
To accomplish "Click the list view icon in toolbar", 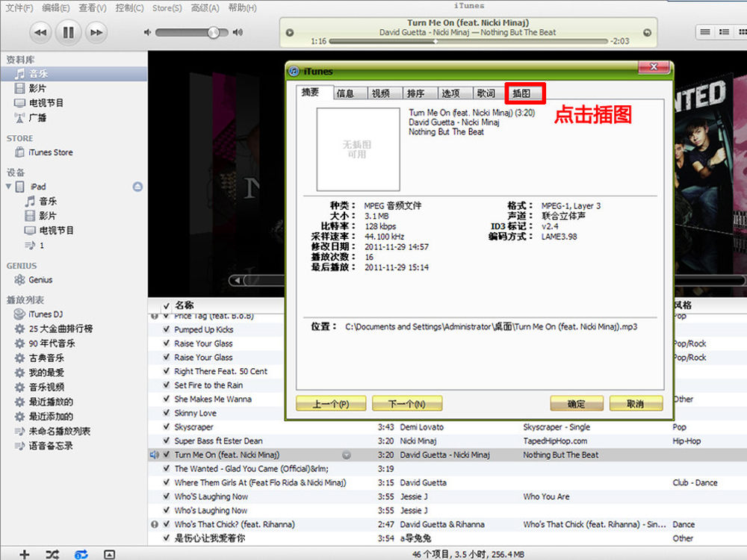I will click(705, 32).
